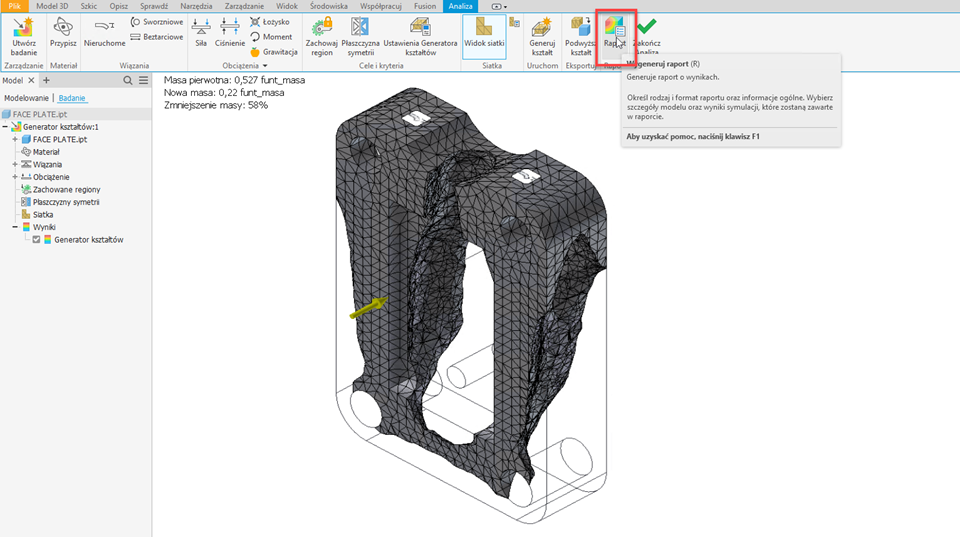This screenshot has height=537, width=960.
Task: Switch to Zarządzanie tab
Action: click(244, 6)
